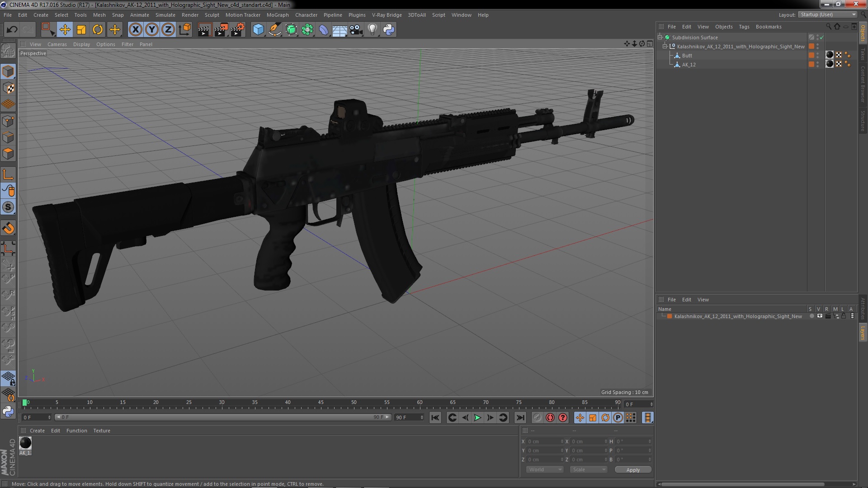Play animation forwards
Image resolution: width=868 pixels, height=488 pixels.
(477, 418)
